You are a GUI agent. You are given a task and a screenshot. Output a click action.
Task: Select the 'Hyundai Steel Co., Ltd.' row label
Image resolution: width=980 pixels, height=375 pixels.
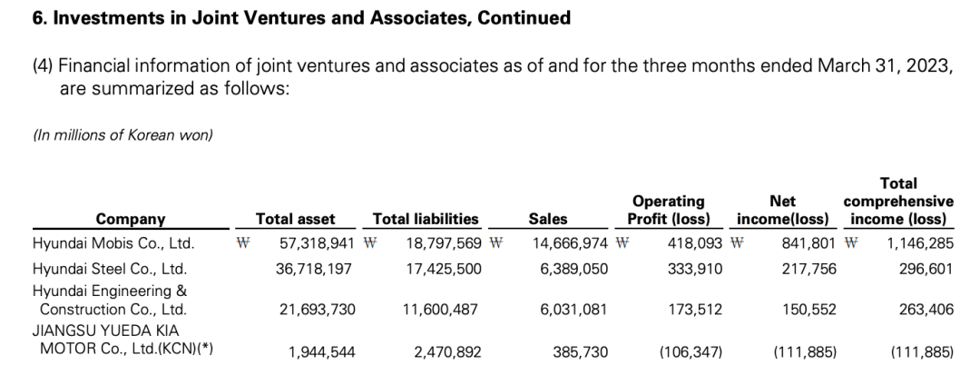click(x=110, y=270)
